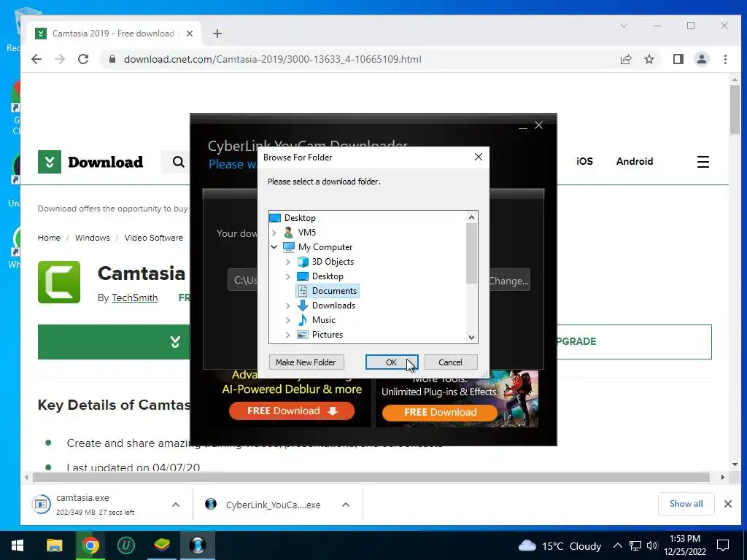Click the Downloads blue arrow icon
Viewport: 747px width, 560px height.
(303, 306)
